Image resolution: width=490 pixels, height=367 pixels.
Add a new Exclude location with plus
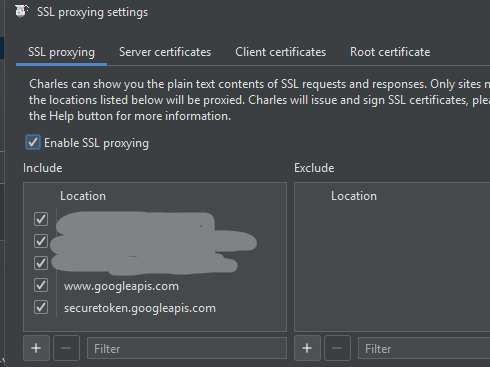[x=307, y=348]
